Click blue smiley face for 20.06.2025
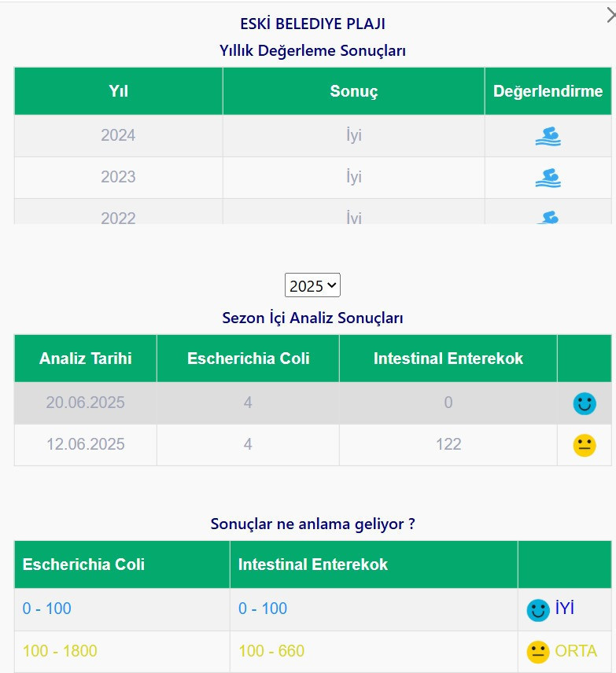This screenshot has width=616, height=673. [584, 404]
